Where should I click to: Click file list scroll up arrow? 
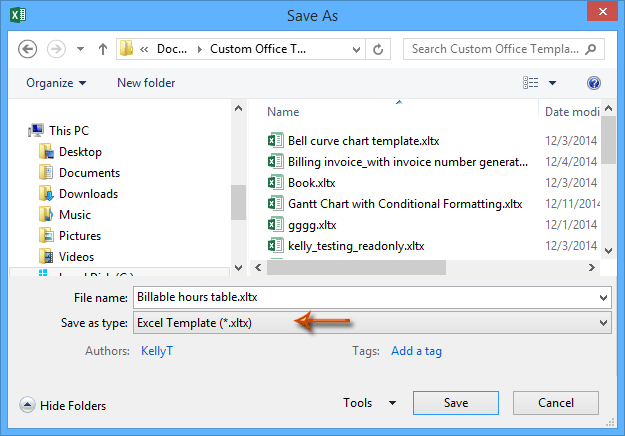pyautogui.click(x=608, y=108)
